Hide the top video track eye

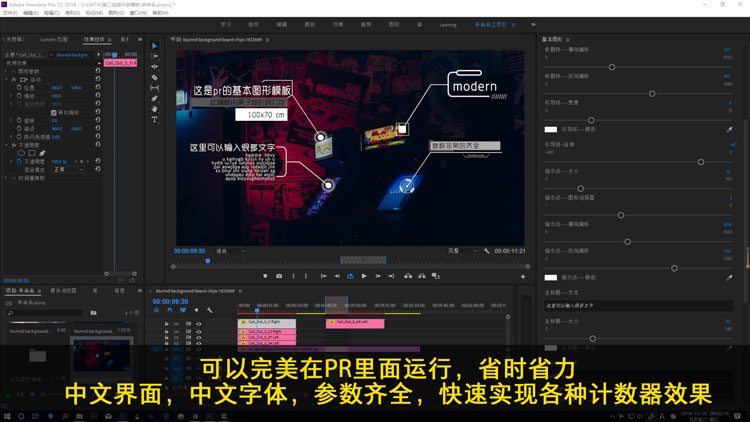click(x=199, y=324)
